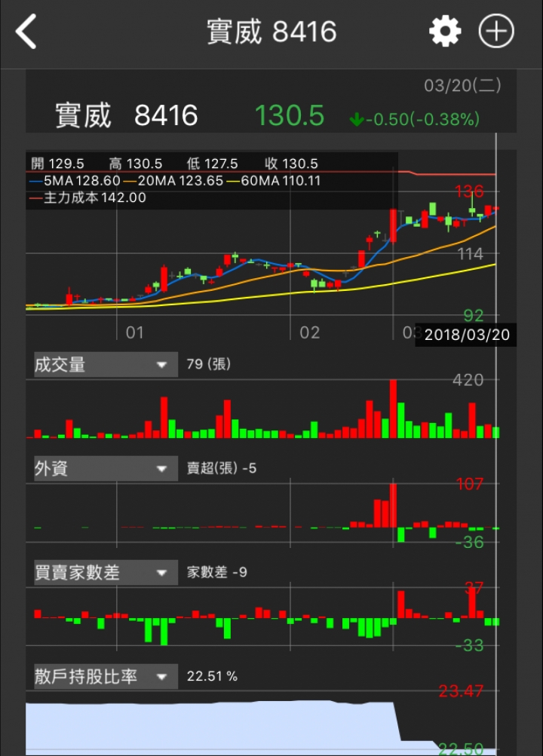
Task: Tap the 01 month axis label
Action: (x=134, y=332)
